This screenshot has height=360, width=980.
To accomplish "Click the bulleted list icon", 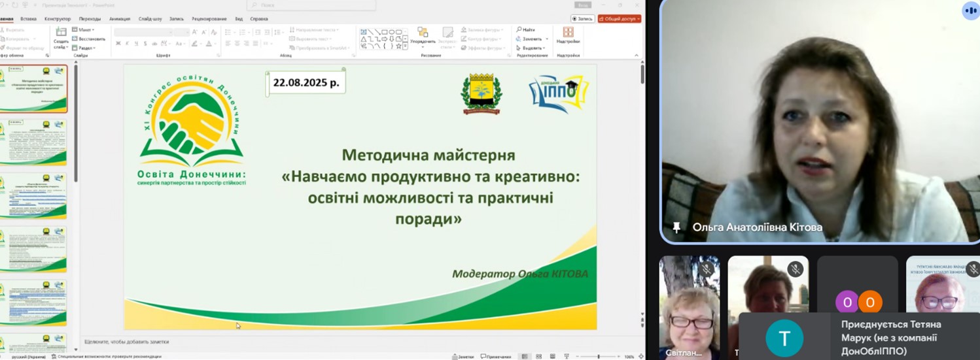I will pyautogui.click(x=229, y=31).
